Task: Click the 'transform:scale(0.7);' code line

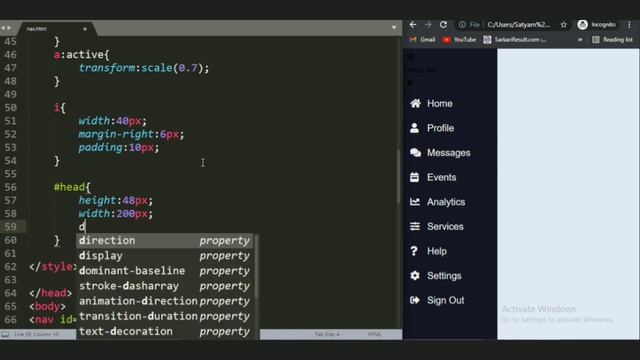Action: coord(144,68)
